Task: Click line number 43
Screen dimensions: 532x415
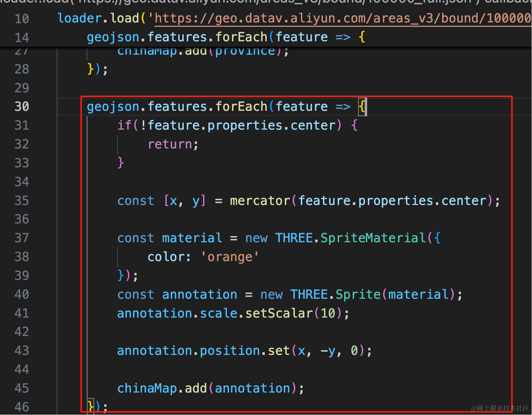Action: coord(22,351)
